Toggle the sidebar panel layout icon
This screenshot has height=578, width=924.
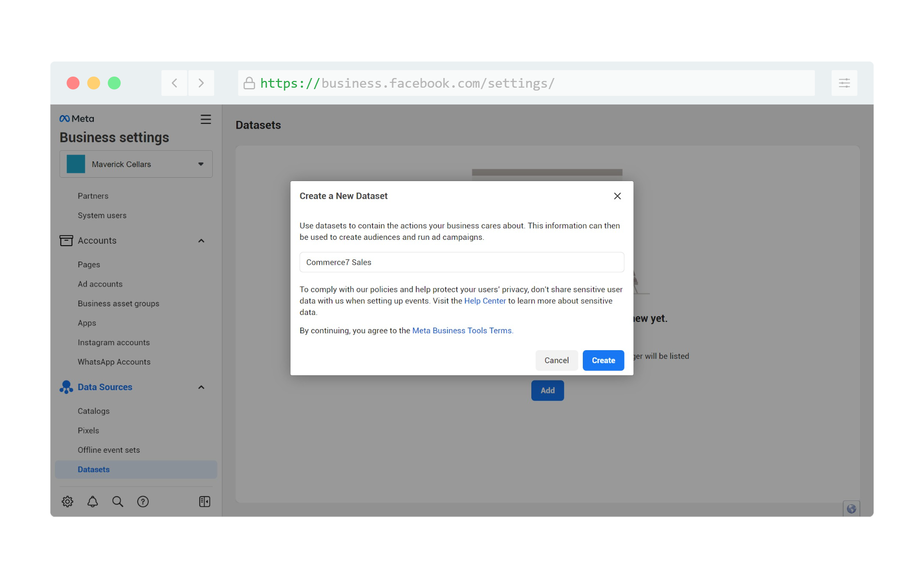205,501
